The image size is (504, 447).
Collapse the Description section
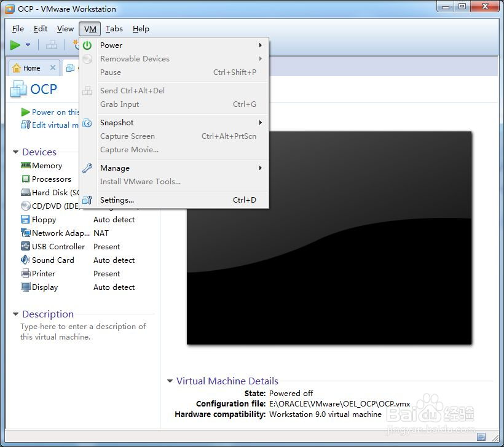click(15, 314)
